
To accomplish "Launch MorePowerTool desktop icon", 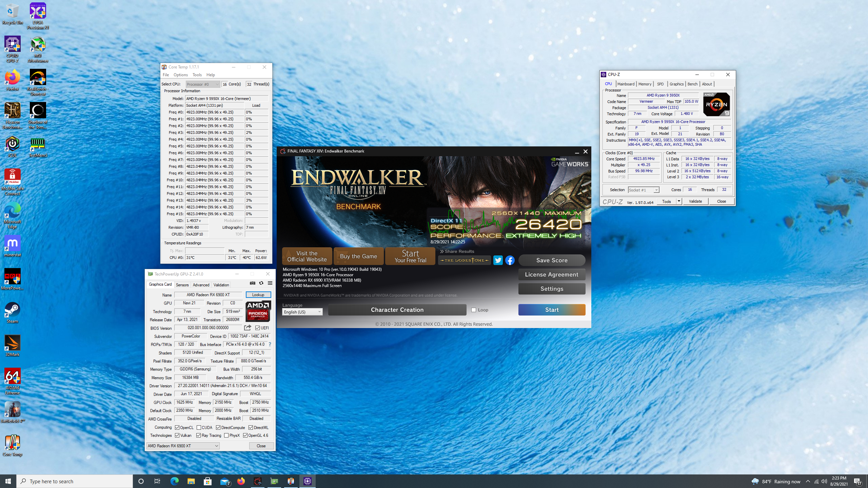I will 12,280.
